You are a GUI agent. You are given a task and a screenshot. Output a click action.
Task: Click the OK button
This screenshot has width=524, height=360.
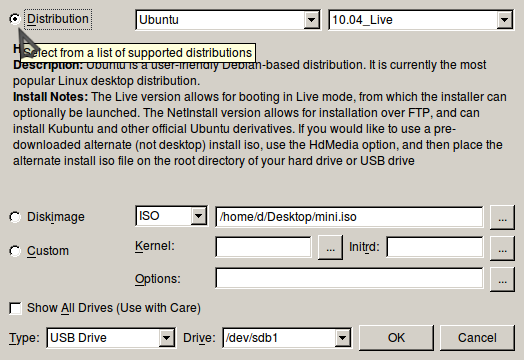coord(396,338)
